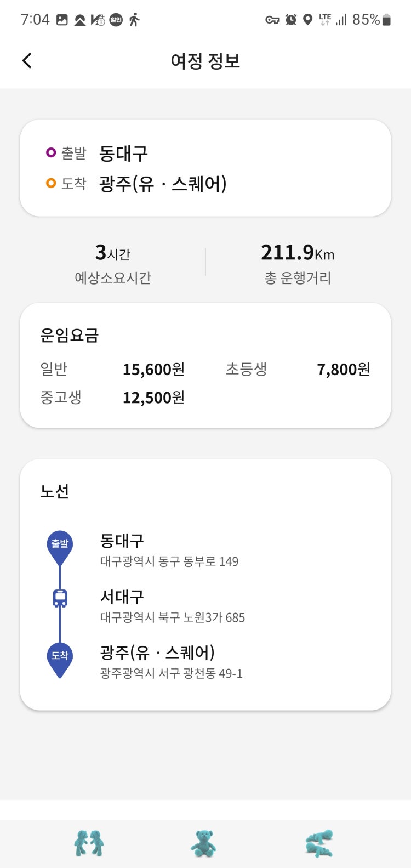Tap the orange 도착 circle marker

click(x=51, y=183)
